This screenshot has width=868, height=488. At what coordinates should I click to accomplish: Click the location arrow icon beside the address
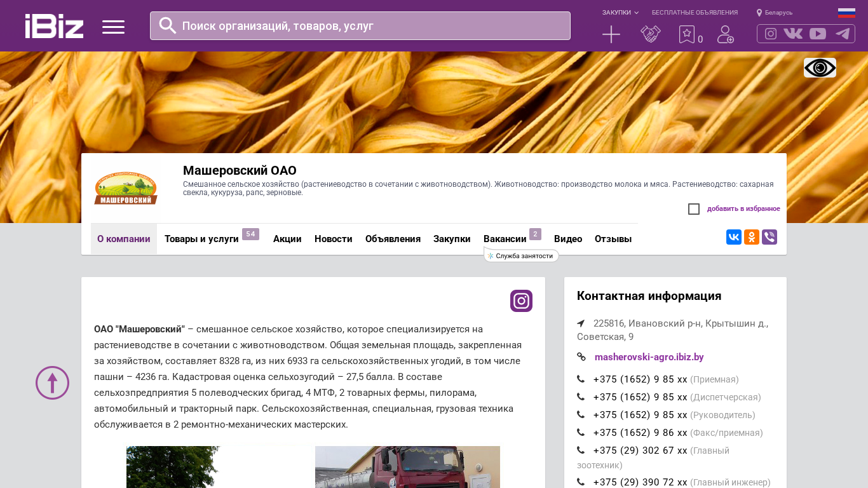581,323
